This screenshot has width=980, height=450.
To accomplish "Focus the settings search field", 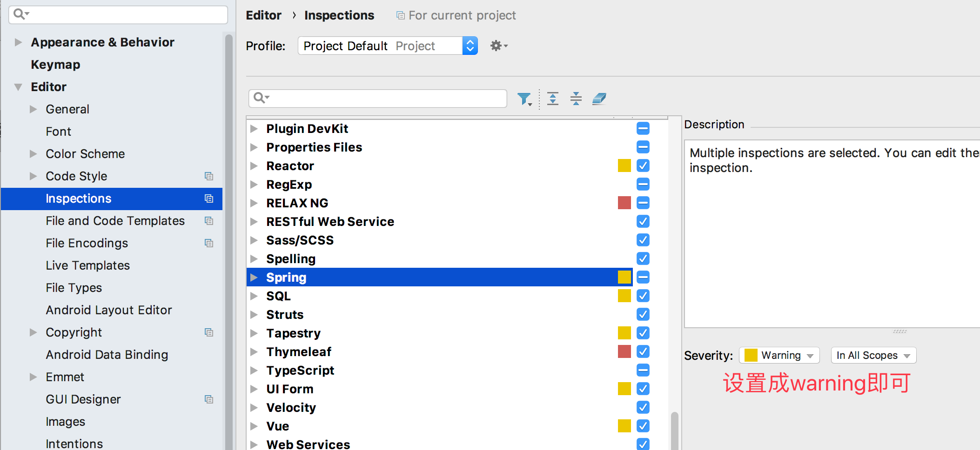I will pos(118,15).
